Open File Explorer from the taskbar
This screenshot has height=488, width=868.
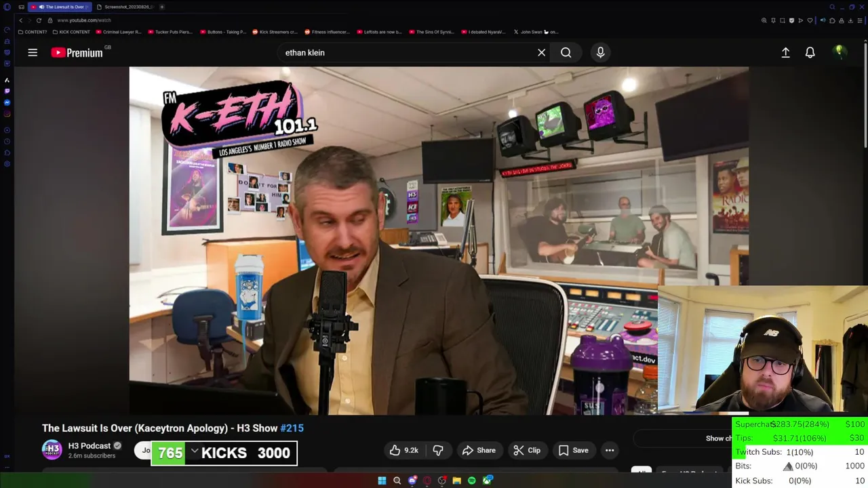457,481
